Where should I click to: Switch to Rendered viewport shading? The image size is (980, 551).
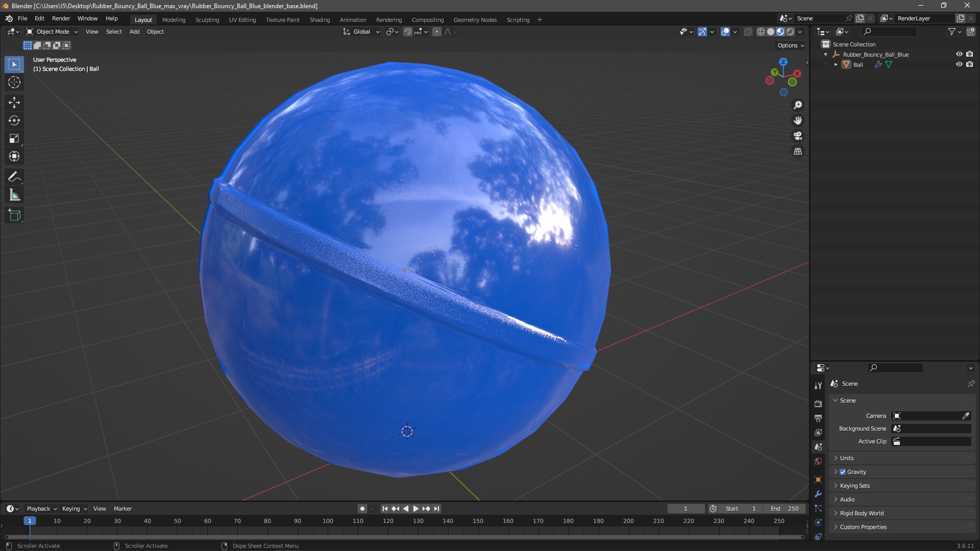coord(790,32)
